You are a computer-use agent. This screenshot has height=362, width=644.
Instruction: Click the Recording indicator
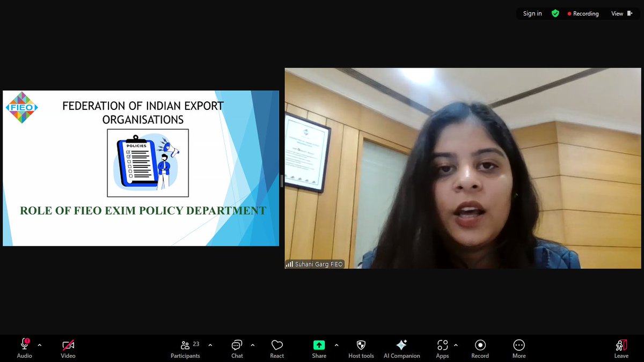tap(583, 13)
